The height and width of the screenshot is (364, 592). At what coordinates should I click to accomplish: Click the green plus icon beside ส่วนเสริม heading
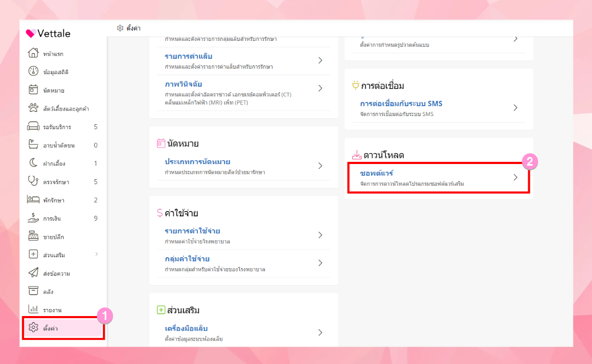point(161,310)
